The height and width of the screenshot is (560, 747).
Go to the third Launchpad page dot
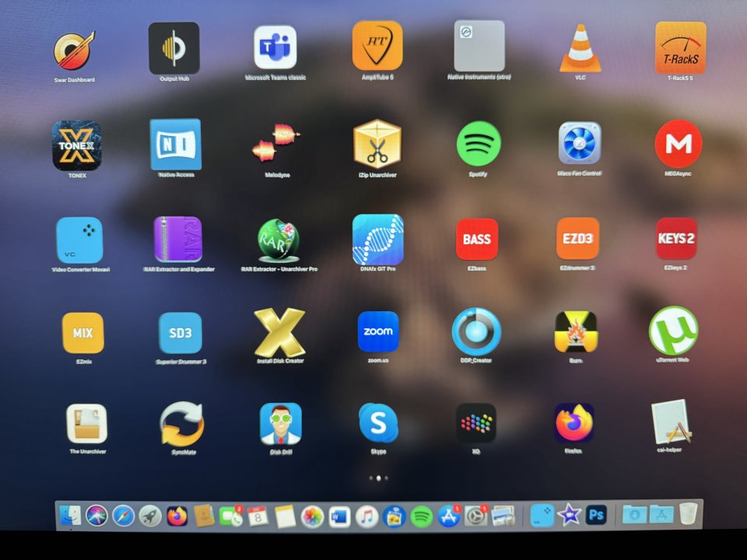[387, 478]
